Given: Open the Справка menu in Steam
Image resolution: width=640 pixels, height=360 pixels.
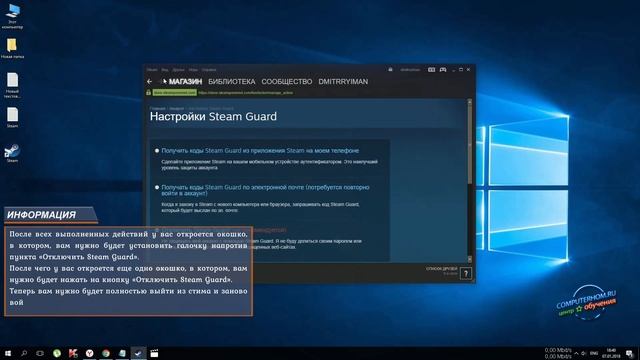Looking at the screenshot, I should (x=209, y=70).
